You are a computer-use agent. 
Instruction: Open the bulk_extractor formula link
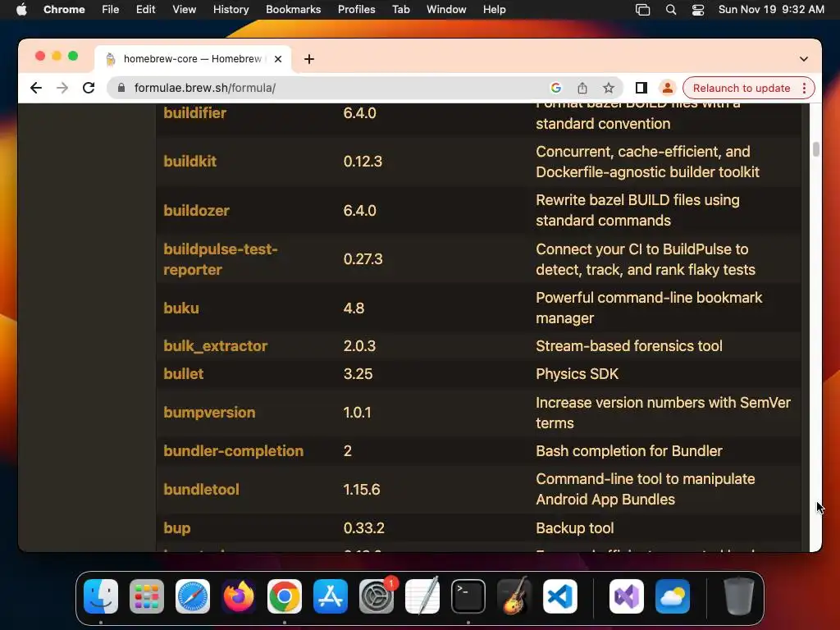(x=216, y=346)
